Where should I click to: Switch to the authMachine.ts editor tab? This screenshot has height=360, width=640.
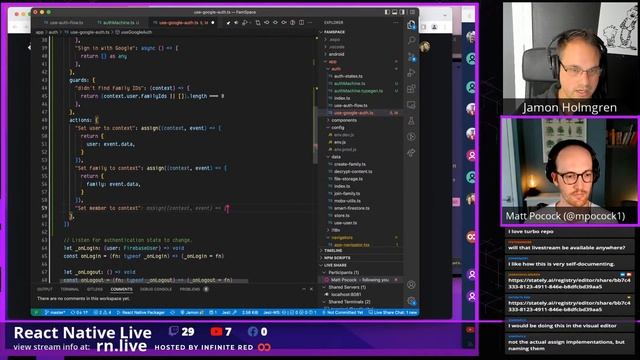(x=119, y=22)
